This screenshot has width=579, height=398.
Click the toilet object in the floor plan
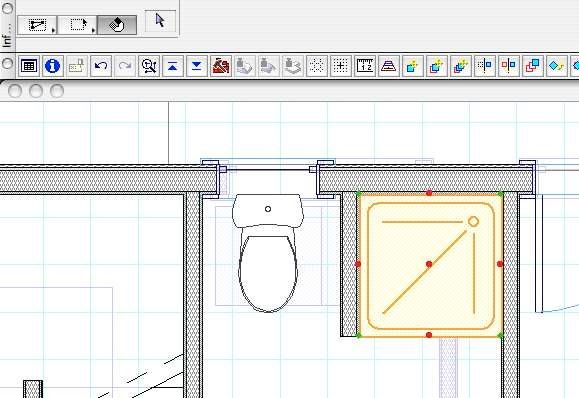pyautogui.click(x=268, y=253)
